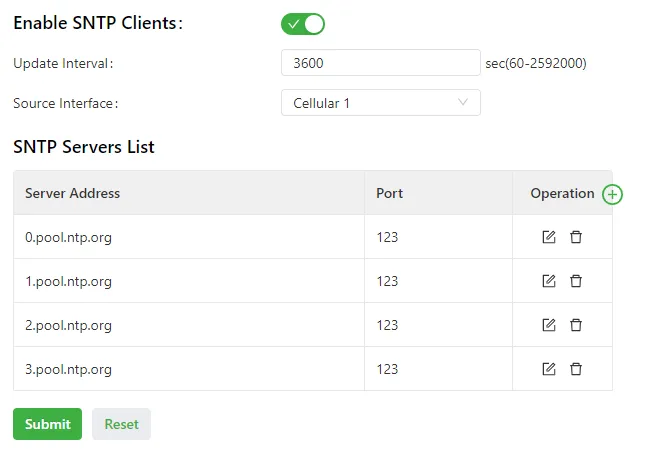Select the 2.pool.ntp.org address cell
Screen dimensions: 650x449
point(189,325)
